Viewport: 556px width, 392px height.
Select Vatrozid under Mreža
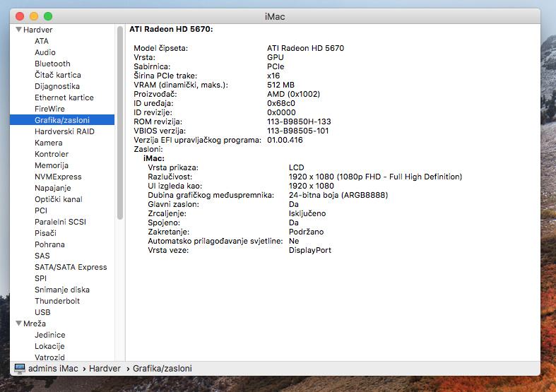point(49,357)
